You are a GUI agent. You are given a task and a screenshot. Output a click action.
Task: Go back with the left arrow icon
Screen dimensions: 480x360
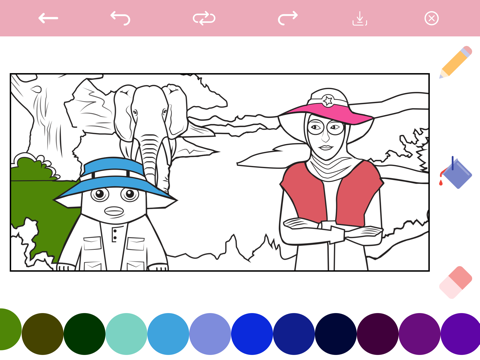[48, 18]
